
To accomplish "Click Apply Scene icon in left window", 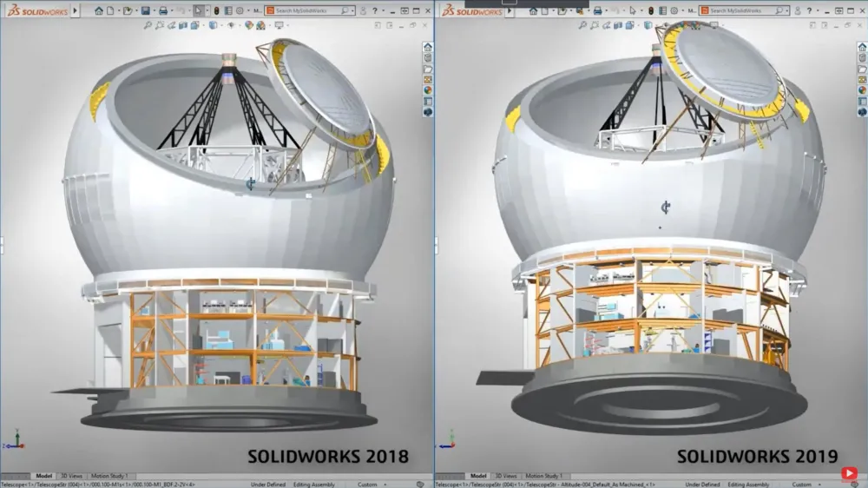I will [x=260, y=25].
